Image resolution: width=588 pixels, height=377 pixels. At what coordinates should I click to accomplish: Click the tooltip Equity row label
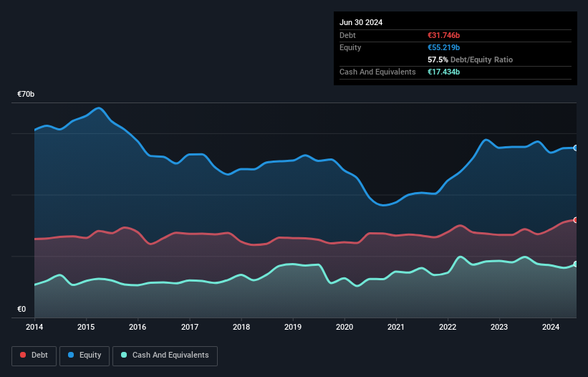coord(350,47)
